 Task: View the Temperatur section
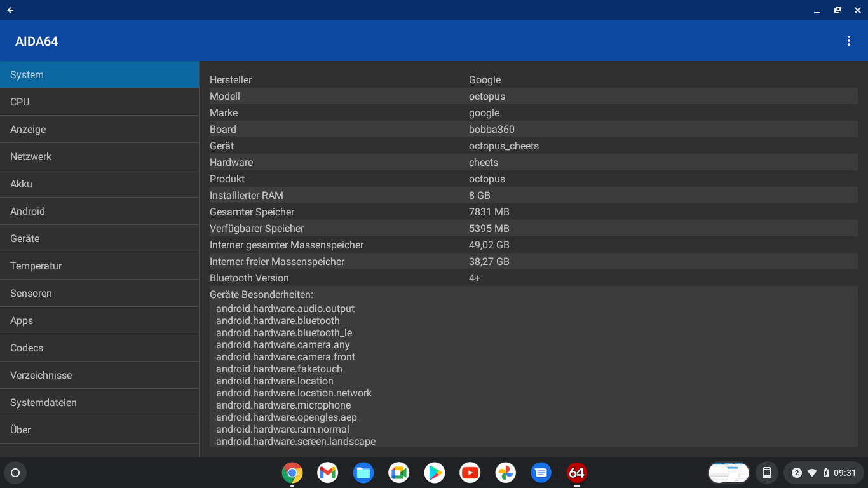pyautogui.click(x=100, y=266)
